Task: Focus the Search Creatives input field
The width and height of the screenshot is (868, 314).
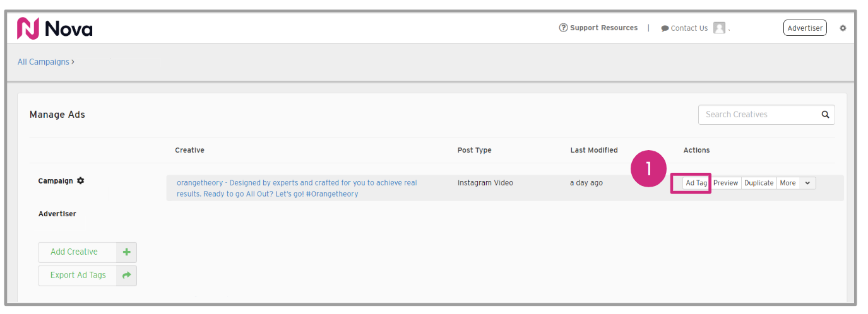Action: (x=758, y=115)
